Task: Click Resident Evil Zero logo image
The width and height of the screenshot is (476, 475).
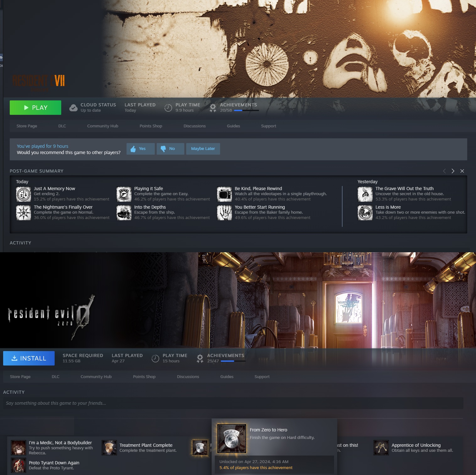Action: coord(51,317)
